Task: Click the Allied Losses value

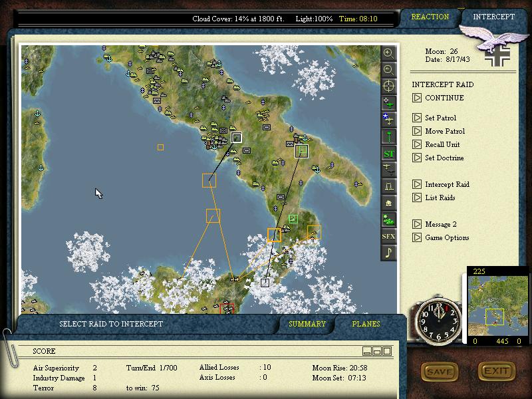Action: point(267,367)
